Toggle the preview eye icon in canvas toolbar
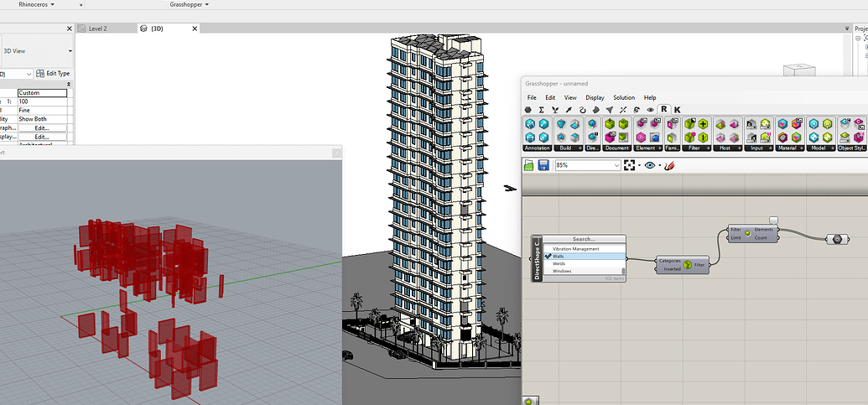Screen dimensions: 868x405 [x=648, y=165]
